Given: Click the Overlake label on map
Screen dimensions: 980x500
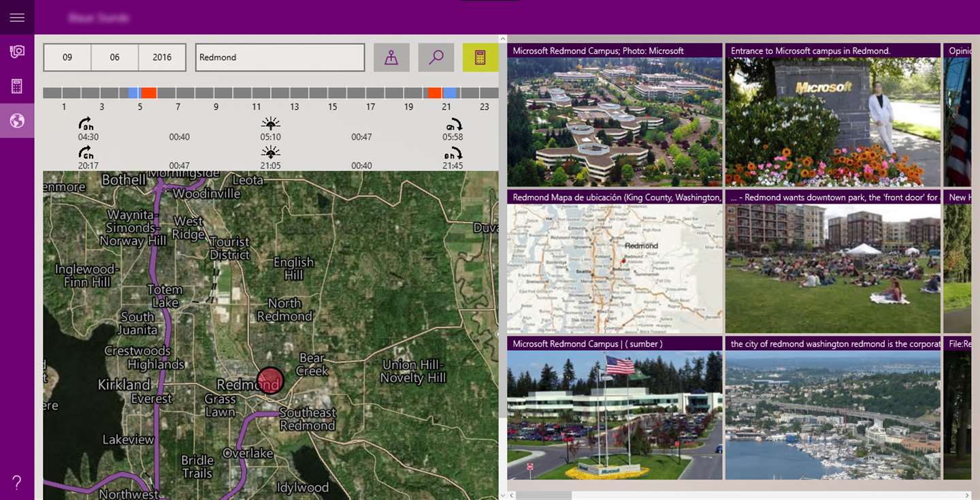Looking at the screenshot, I should (248, 453).
